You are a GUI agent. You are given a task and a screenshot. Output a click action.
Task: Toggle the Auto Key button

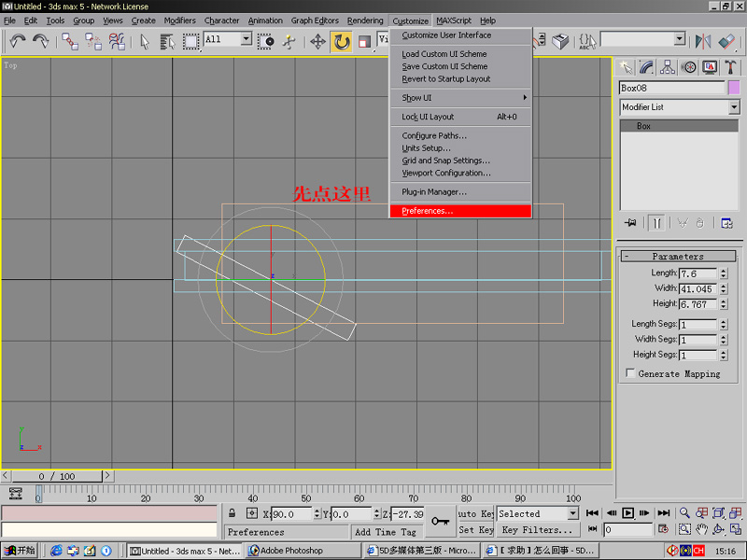[475, 513]
